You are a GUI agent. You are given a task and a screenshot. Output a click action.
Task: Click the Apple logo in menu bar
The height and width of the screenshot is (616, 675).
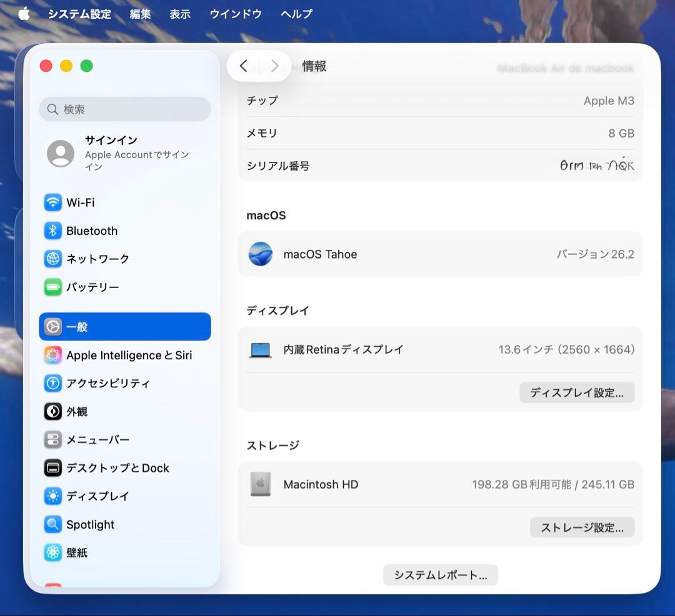click(x=23, y=13)
